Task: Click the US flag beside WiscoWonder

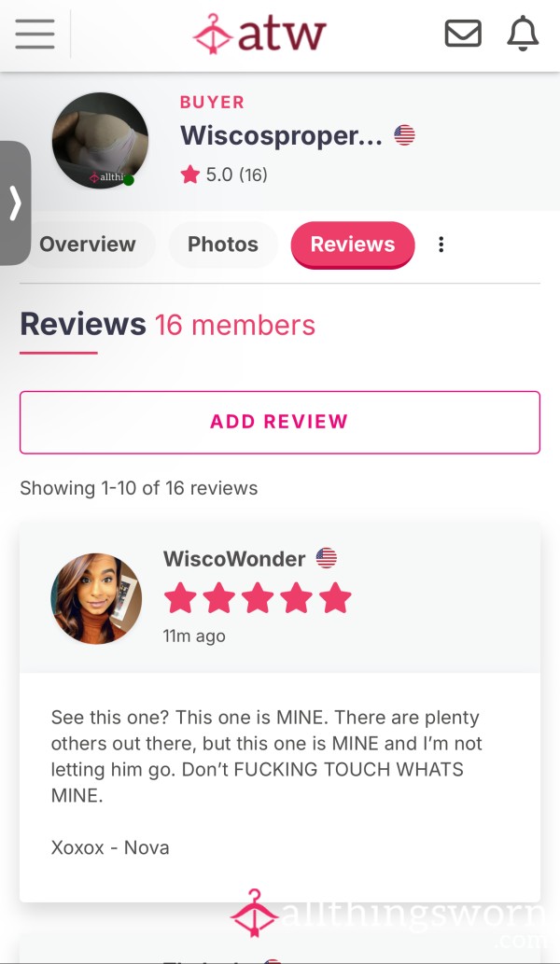Action: 327,558
